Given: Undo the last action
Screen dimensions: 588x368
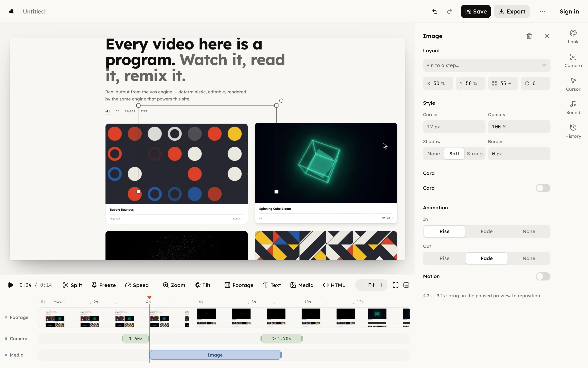Looking at the screenshot, I should point(435,11).
